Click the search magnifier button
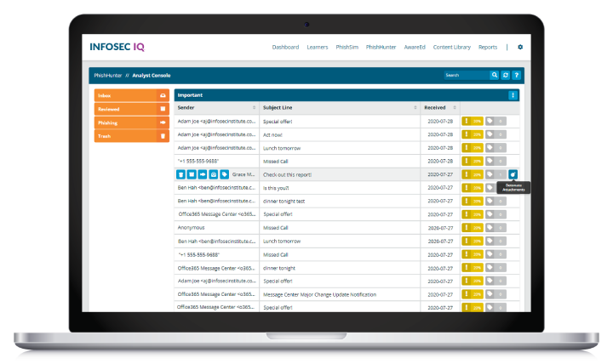The width and height of the screenshot is (613, 364). coord(495,75)
